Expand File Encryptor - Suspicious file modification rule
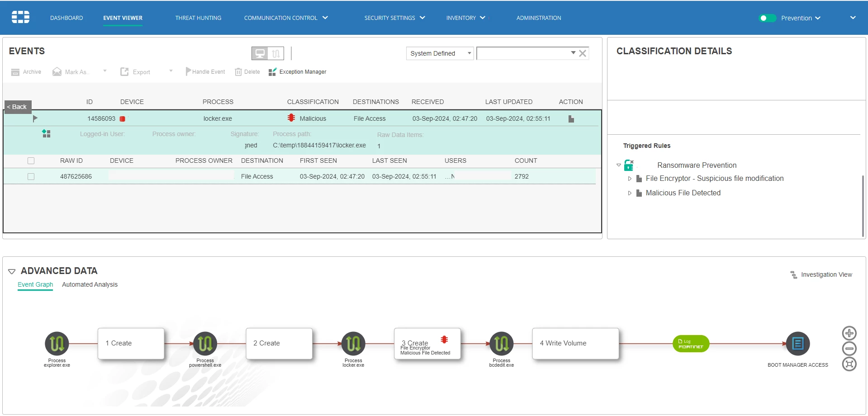The image size is (868, 416). tap(630, 179)
